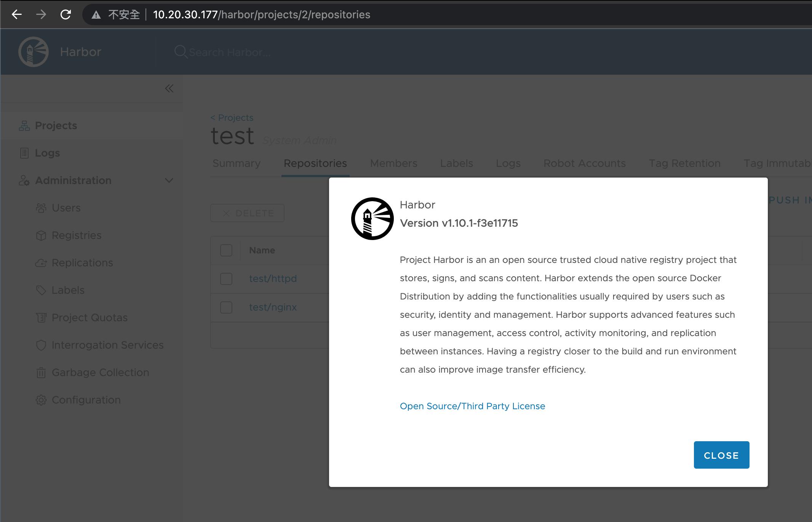This screenshot has height=522, width=812.
Task: Click the Configuration gear icon
Action: (41, 400)
